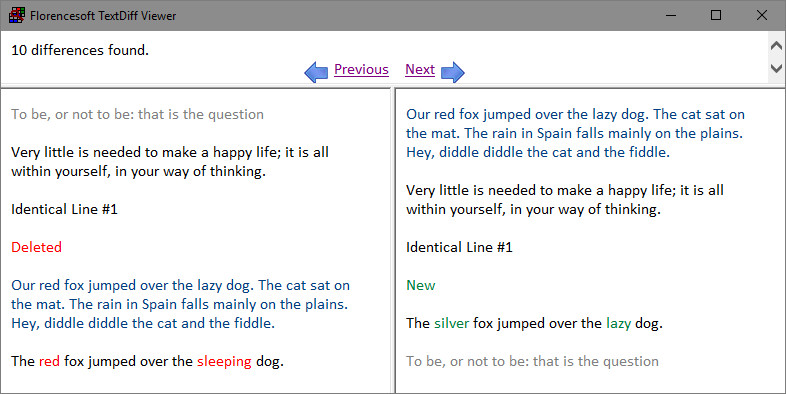786x394 pixels.
Task: Click blue 'Our red fox' paragraph in left pane
Action: (180, 304)
